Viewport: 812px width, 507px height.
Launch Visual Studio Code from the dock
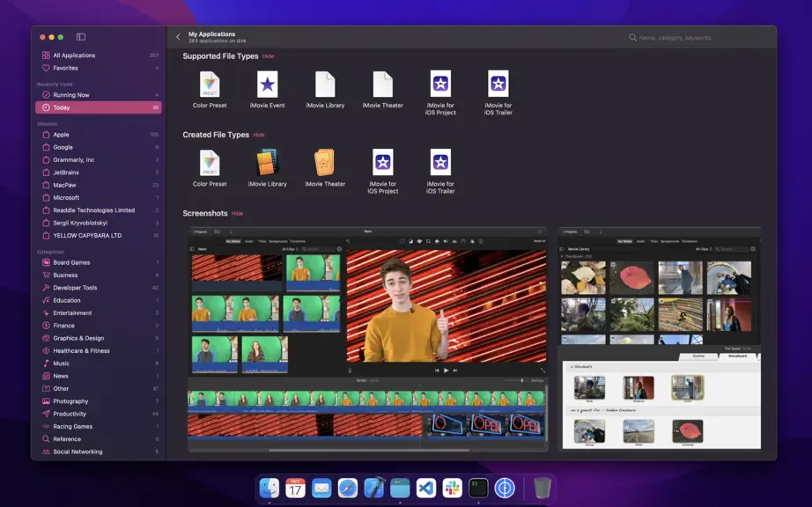(x=426, y=488)
